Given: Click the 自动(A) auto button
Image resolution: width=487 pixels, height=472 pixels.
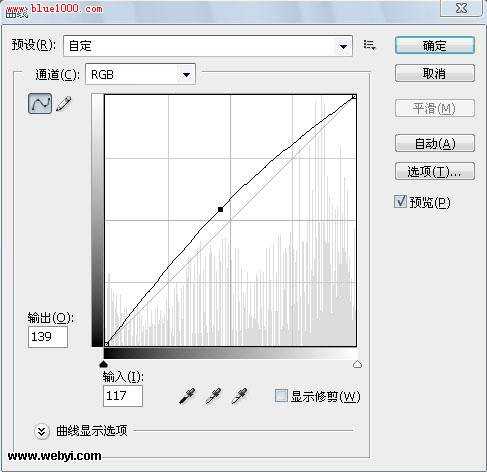Looking at the screenshot, I should pos(435,143).
